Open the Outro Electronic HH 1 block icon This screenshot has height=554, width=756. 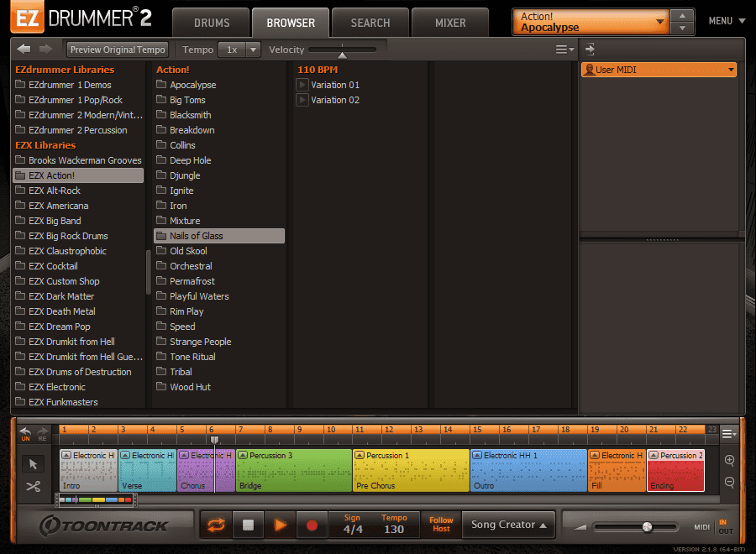pos(477,455)
